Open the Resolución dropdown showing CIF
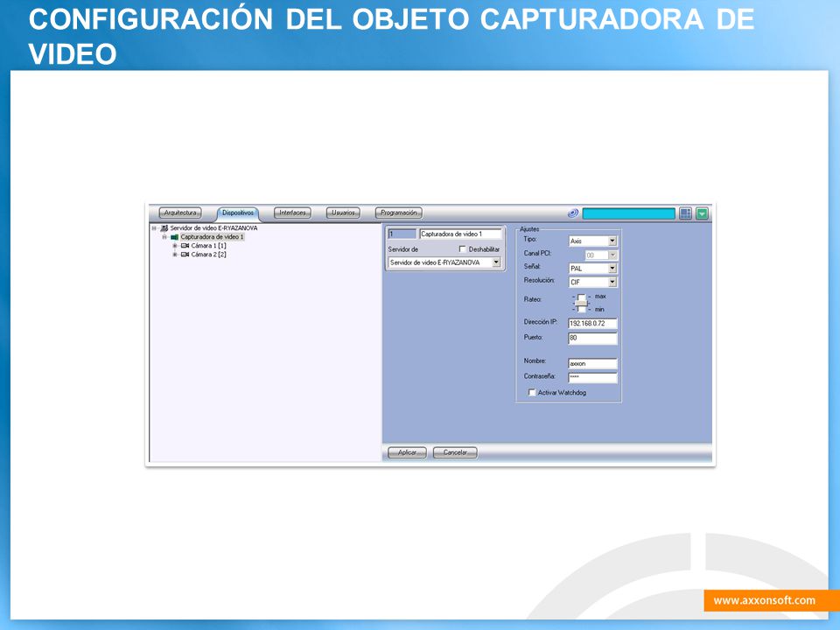The image size is (840, 630). pyautogui.click(x=592, y=282)
